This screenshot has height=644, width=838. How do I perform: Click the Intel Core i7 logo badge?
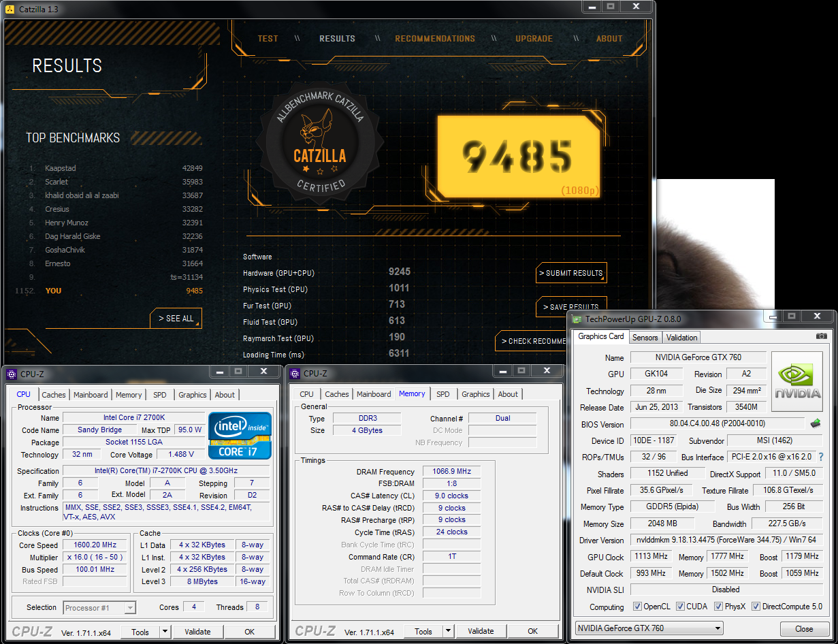tap(240, 436)
